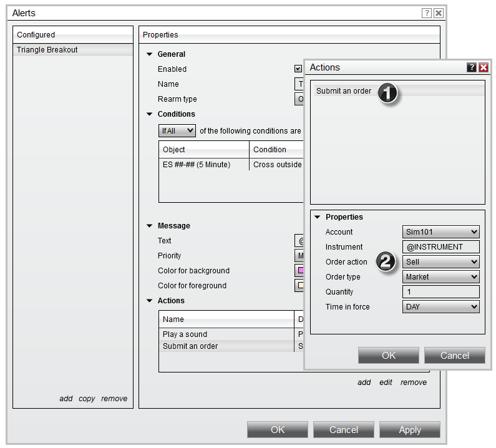The height and width of the screenshot is (448, 496).
Task: Open the Account dropdown showing Sim101
Action: [x=441, y=232]
